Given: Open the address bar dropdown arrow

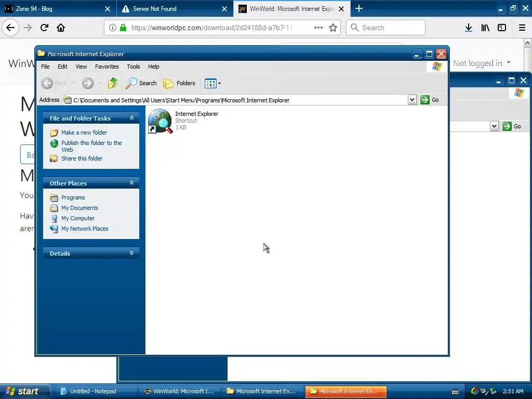Looking at the screenshot, I should (x=412, y=100).
